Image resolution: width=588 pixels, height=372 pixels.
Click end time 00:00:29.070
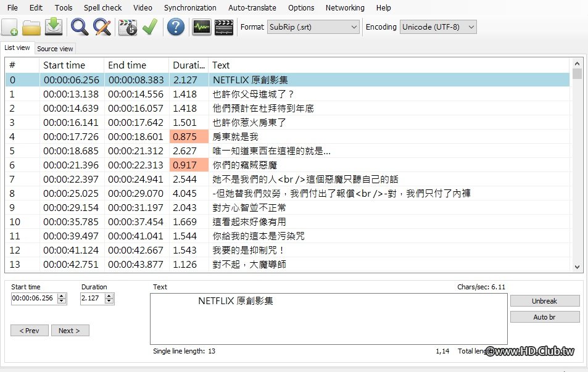pos(136,194)
